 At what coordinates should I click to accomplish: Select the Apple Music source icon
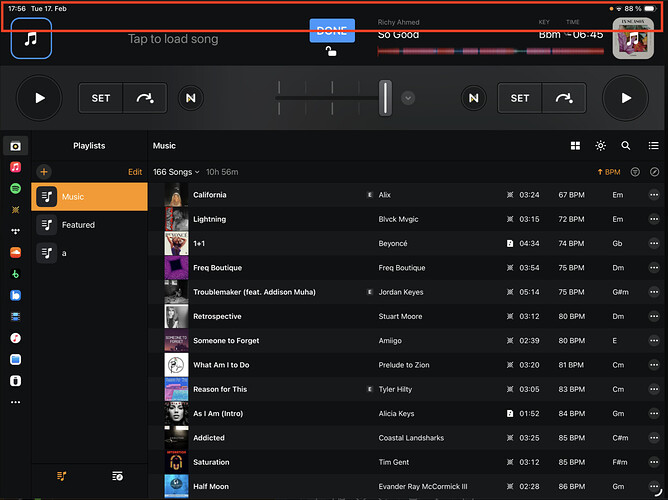pos(15,167)
